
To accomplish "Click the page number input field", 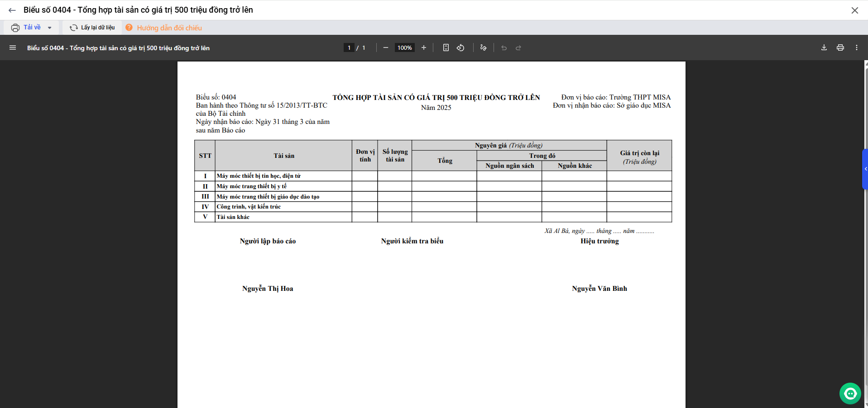I will point(349,47).
